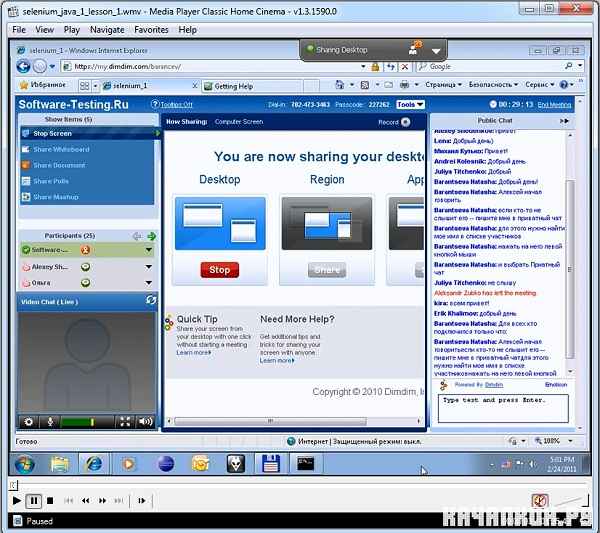Click the IE print icon
The width and height of the screenshot is (600, 533).
coord(404,85)
